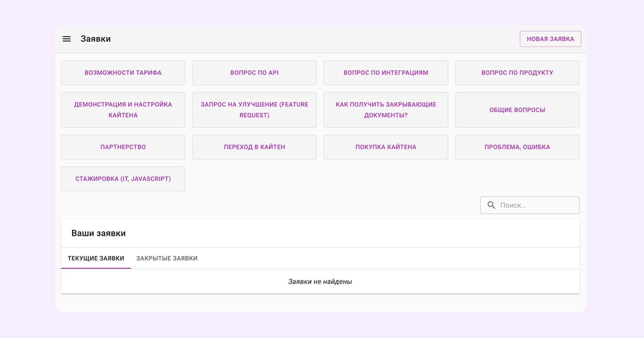Click the Новая заявка button

[x=550, y=39]
